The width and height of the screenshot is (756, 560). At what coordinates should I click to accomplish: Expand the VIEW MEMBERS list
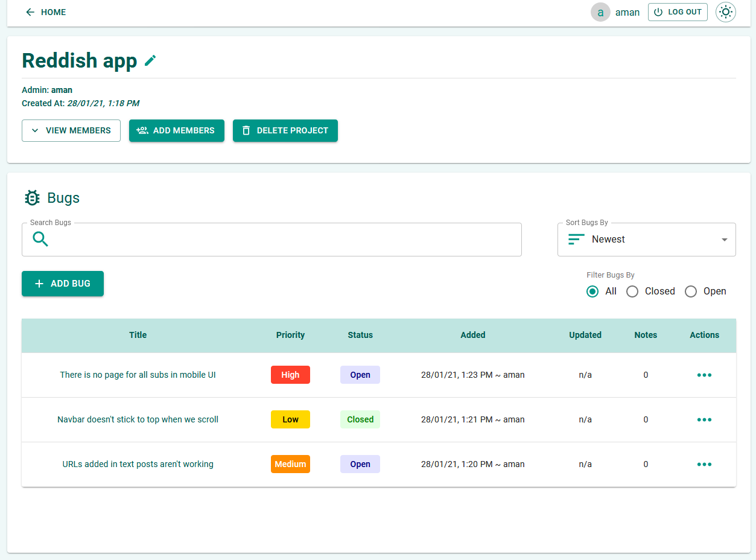coord(71,130)
